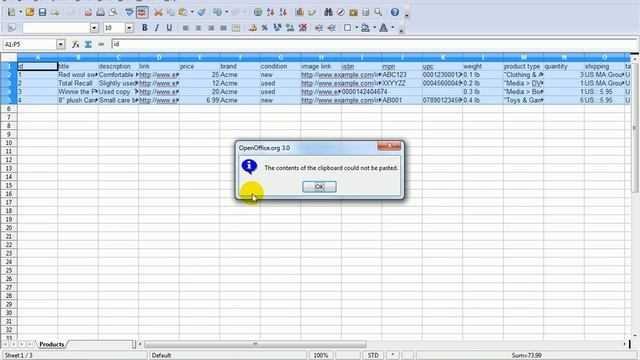Screen dimensions: 640x360
Task: Click the Styles and Formatting icon
Action: [x=11, y=28]
